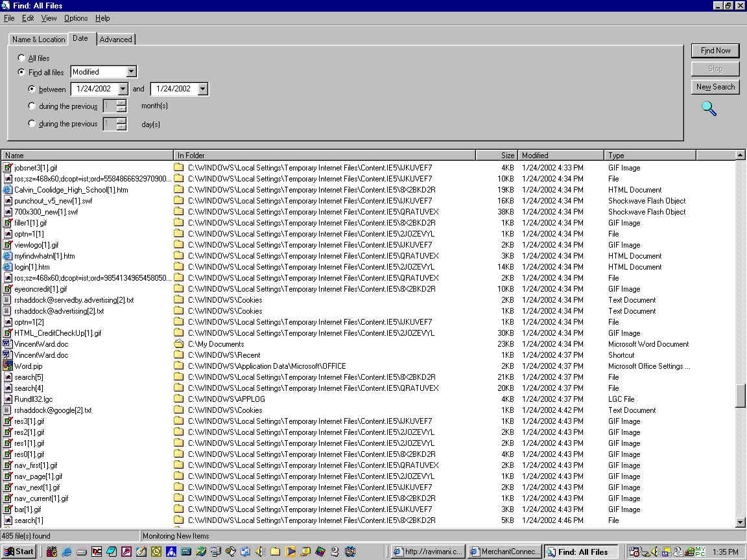Select the file name res0[1].gif
Image resolution: width=747 pixels, height=560 pixels.
click(29, 454)
